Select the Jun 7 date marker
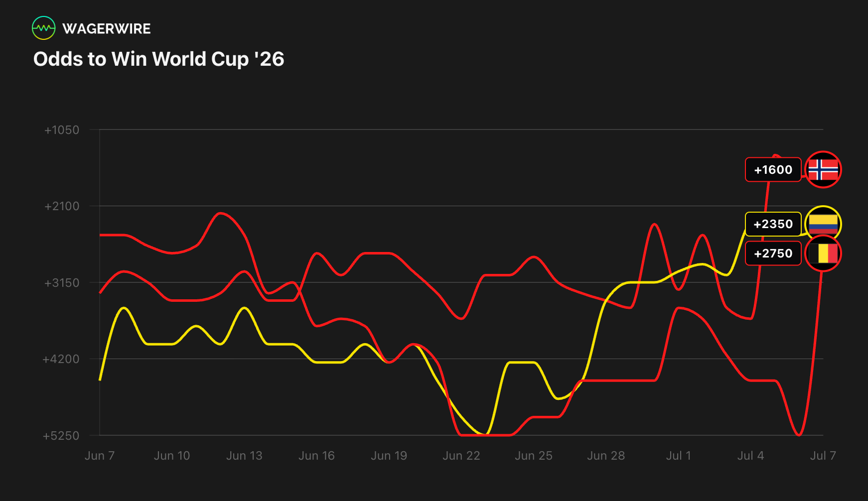Image resolution: width=868 pixels, height=501 pixels. tap(100, 456)
